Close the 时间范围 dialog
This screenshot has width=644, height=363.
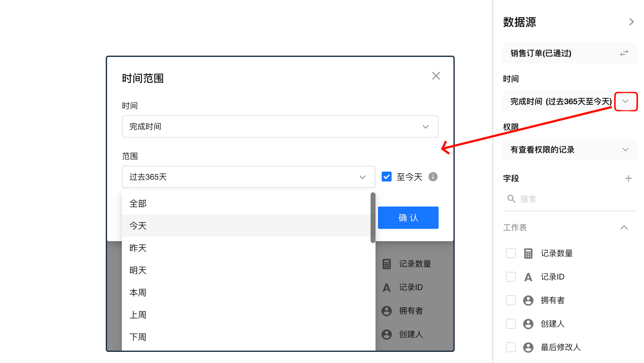tap(436, 76)
